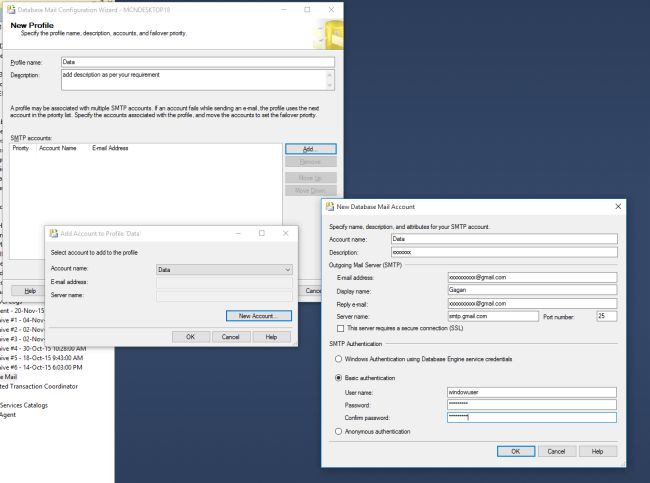
Task: Select Basic authentication radio option
Action: [338, 378]
